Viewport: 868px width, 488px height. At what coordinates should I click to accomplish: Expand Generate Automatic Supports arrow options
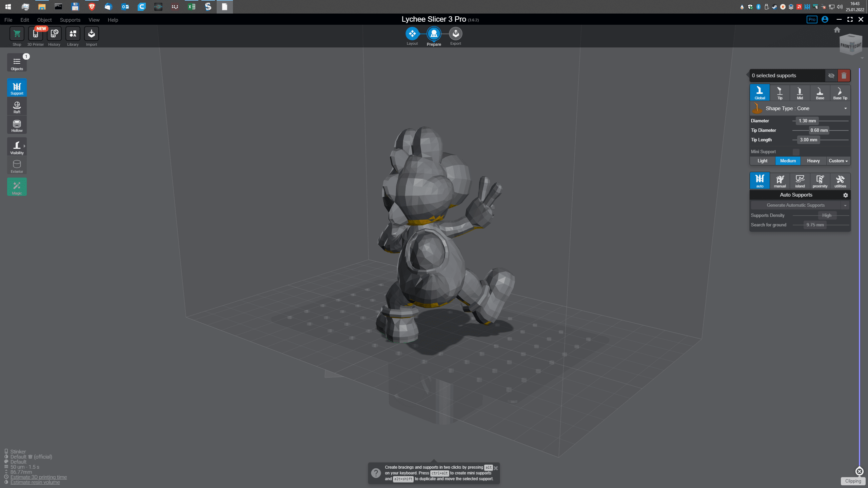click(845, 205)
